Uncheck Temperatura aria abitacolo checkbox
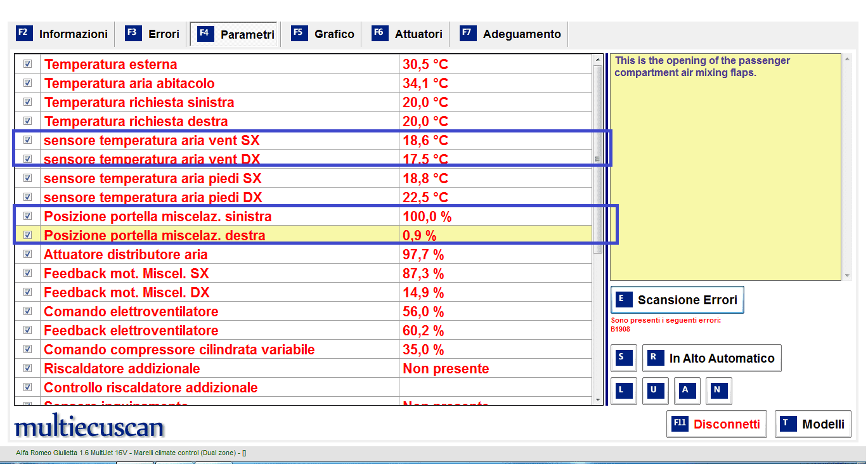The height and width of the screenshot is (464, 868). (x=27, y=83)
